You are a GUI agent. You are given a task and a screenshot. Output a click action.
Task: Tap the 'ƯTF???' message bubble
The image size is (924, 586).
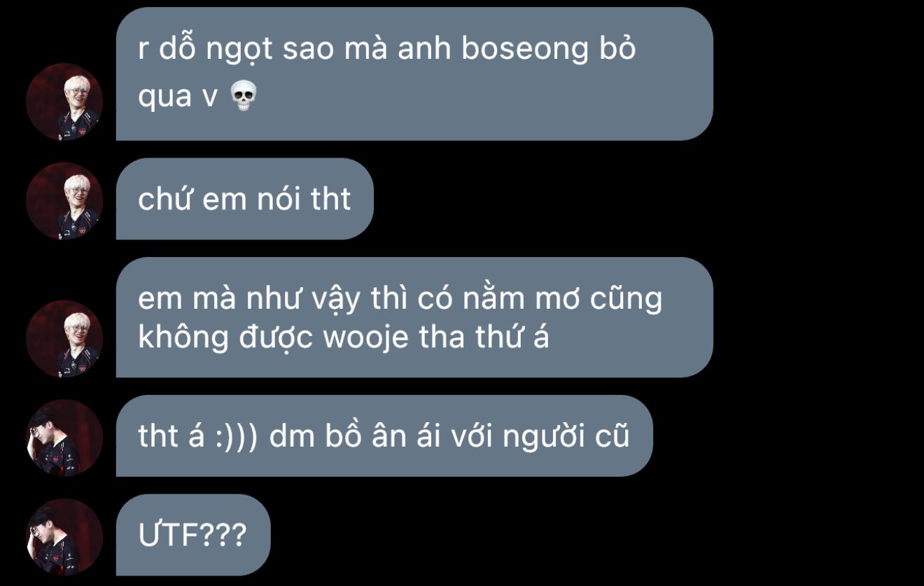point(192,535)
